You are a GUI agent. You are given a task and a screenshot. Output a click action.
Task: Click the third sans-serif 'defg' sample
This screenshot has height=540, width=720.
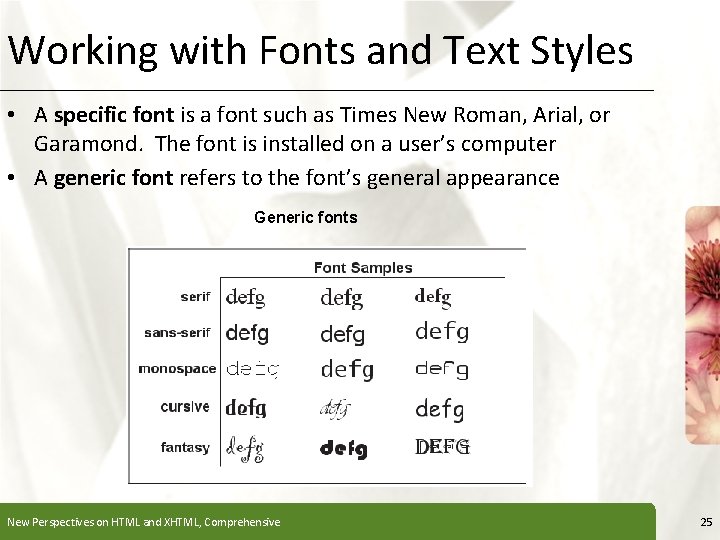pyautogui.click(x=442, y=332)
